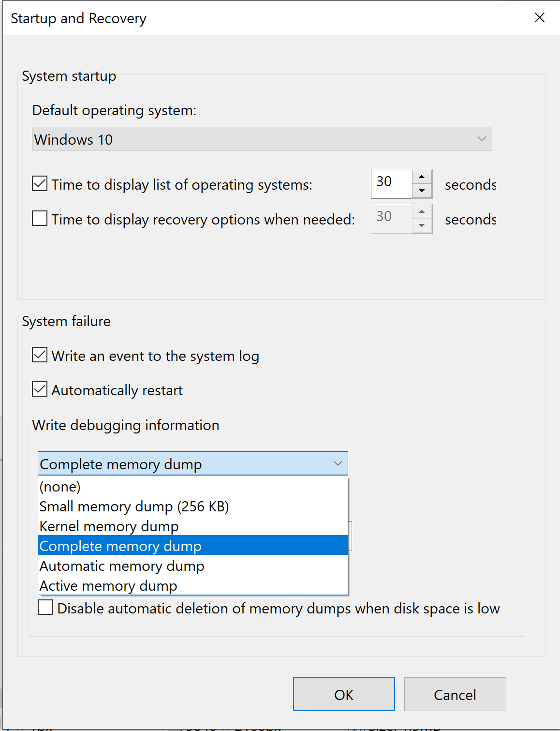The width and height of the screenshot is (560, 731).
Task: Select Small memory dump (256 KB)
Action: (134, 506)
